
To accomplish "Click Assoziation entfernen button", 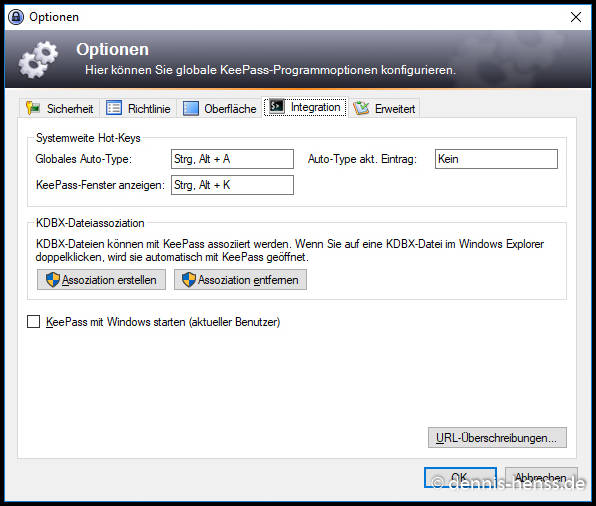I will (240, 280).
